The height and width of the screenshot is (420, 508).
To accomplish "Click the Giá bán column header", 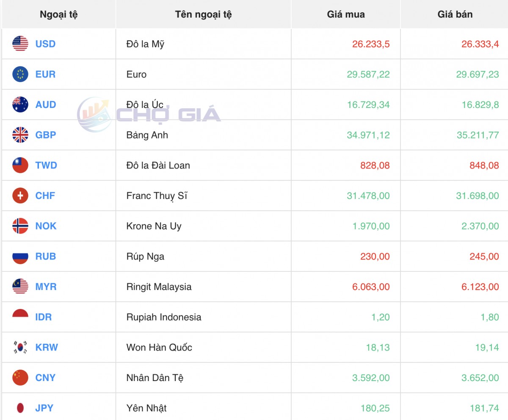I will click(455, 14).
